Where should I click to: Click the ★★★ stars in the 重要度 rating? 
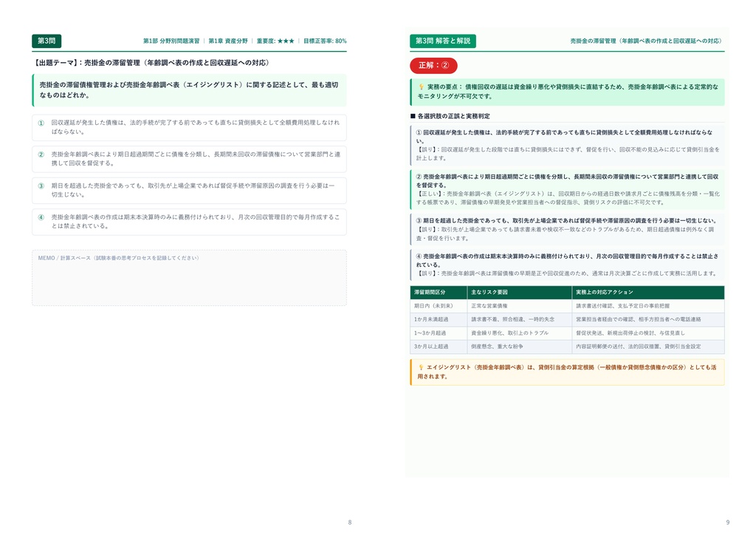286,41
